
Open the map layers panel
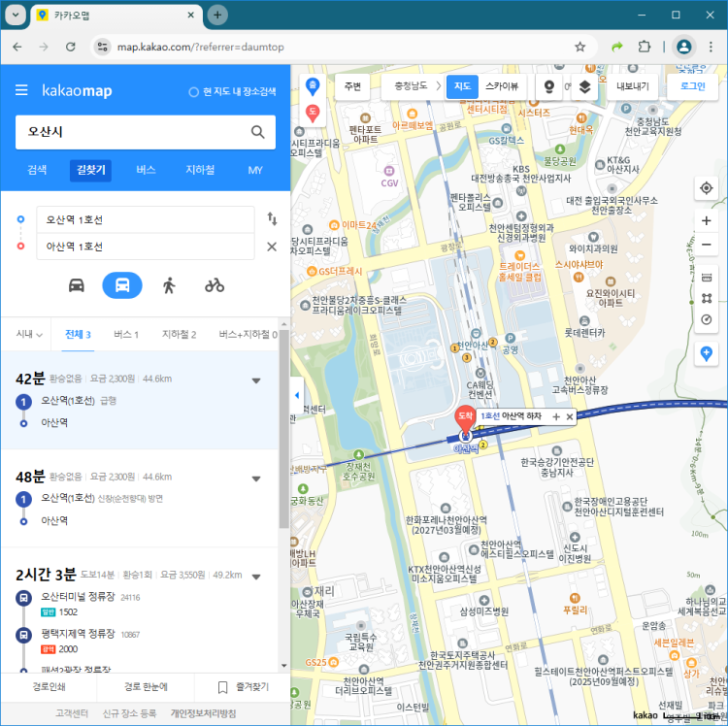tap(584, 86)
